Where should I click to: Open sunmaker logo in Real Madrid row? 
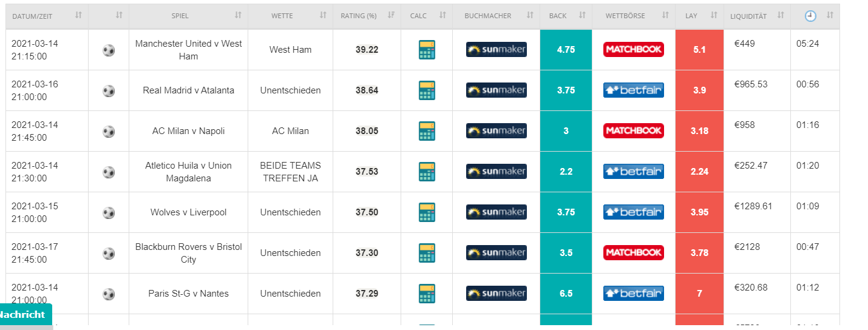[x=497, y=90]
